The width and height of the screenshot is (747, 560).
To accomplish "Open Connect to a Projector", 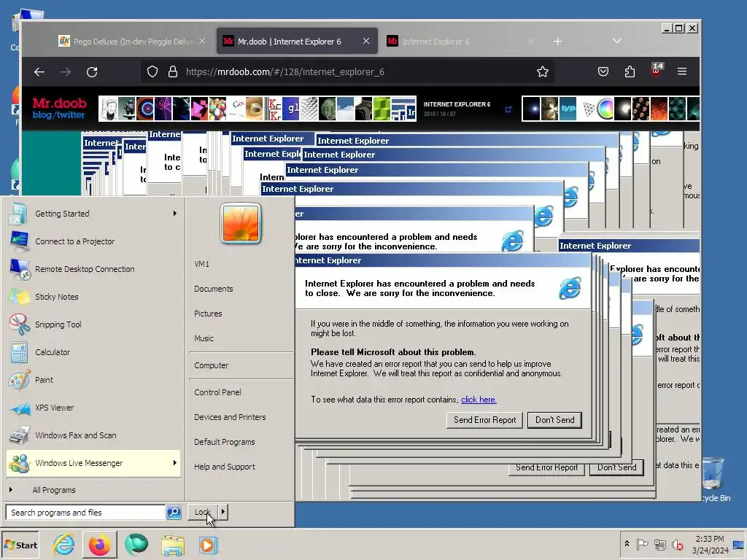I will coord(94,241).
